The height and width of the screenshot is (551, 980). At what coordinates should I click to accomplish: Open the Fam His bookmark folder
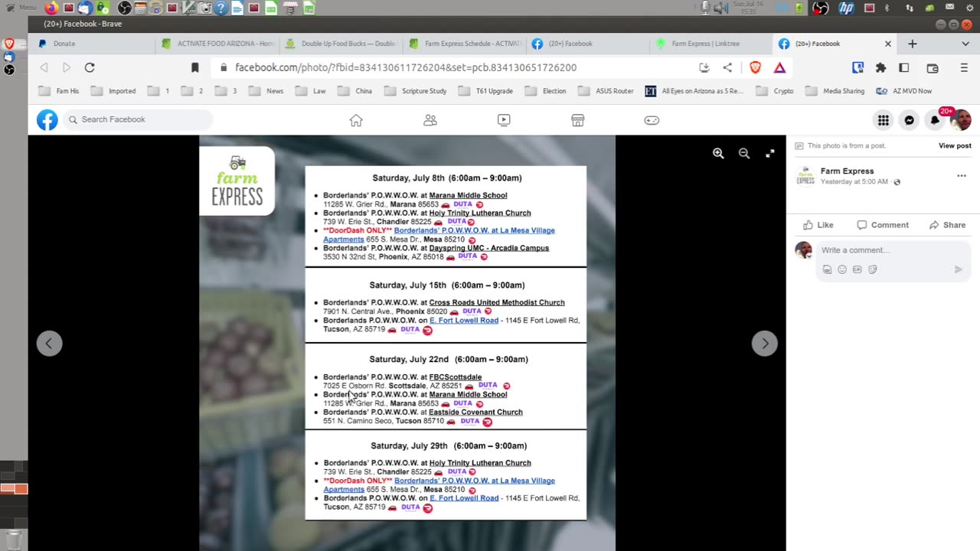coord(59,91)
